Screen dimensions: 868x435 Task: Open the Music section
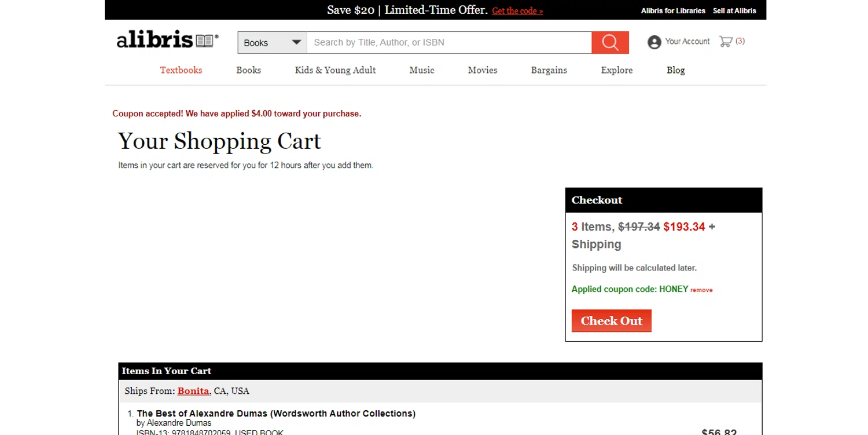pyautogui.click(x=422, y=70)
